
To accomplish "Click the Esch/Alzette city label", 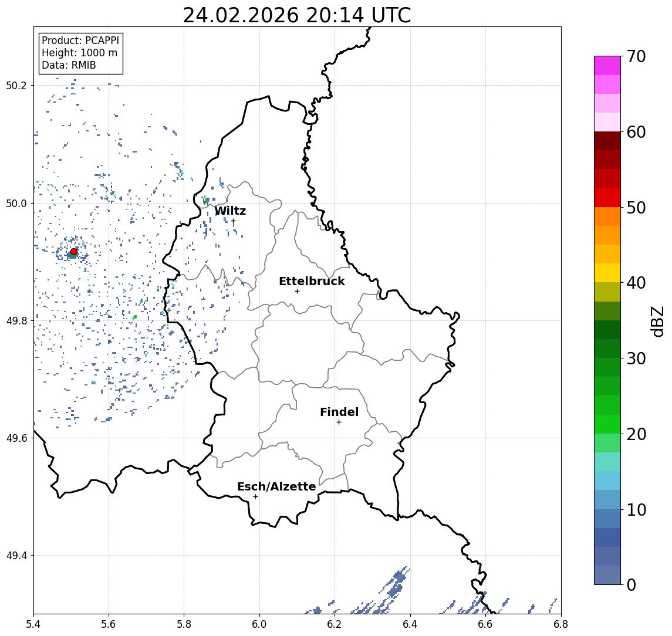I will [x=276, y=486].
